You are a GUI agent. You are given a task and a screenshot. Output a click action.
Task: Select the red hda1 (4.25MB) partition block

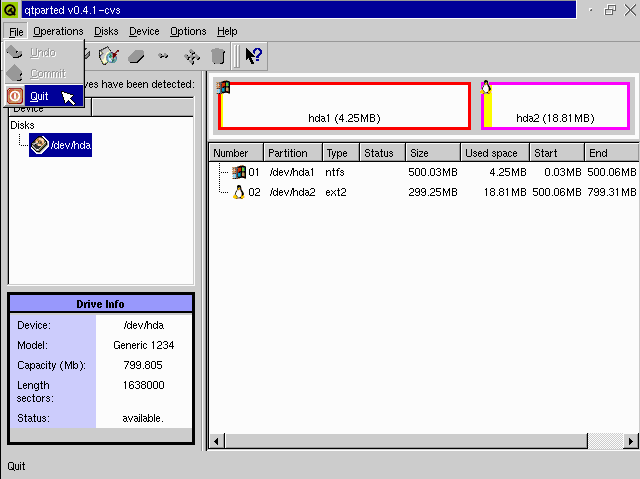(x=344, y=106)
